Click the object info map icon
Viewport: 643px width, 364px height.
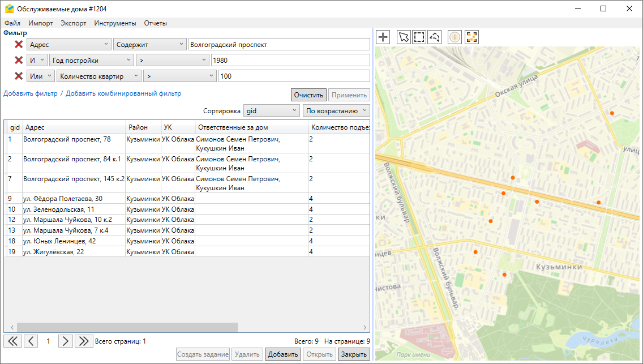pos(455,37)
